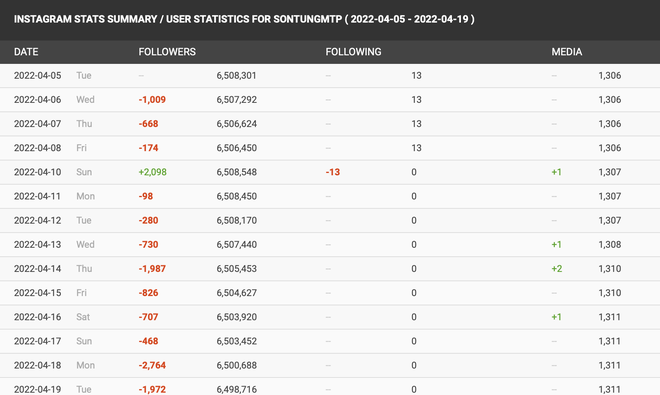Screen dimensions: 660x395
Task: Click follower count 6,506,450
Action: tap(237, 148)
